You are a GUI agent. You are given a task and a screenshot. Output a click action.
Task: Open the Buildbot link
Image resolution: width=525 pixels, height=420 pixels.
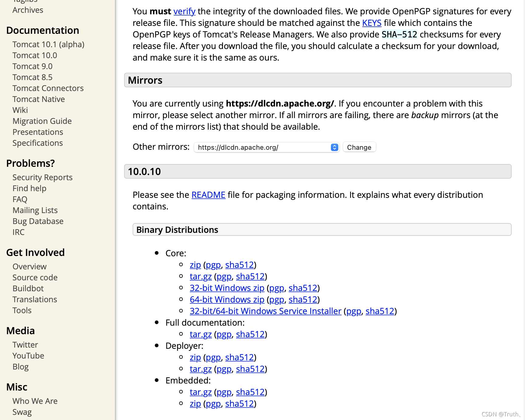[x=28, y=289]
